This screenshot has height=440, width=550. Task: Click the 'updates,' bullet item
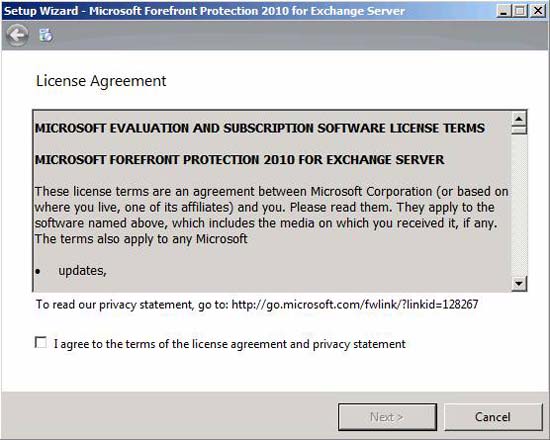tap(82, 271)
